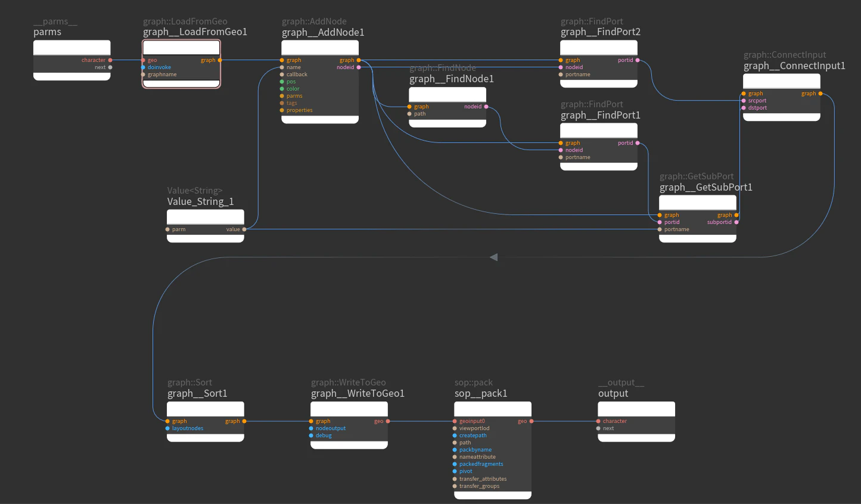Screen dimensions: 861x504
Task: Click the dstport port on graph__ConnectInput1
Action: (744, 108)
